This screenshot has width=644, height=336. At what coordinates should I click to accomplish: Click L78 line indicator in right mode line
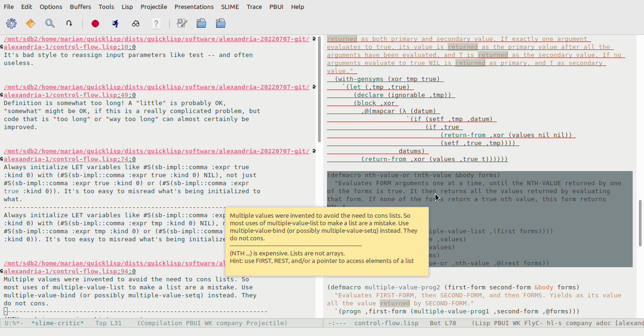(x=451, y=323)
